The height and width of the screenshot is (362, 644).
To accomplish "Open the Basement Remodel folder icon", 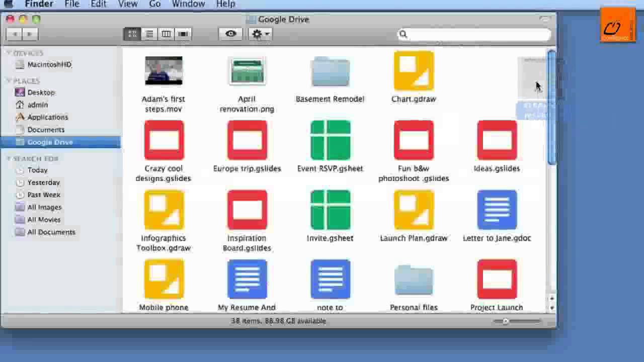I will [330, 71].
